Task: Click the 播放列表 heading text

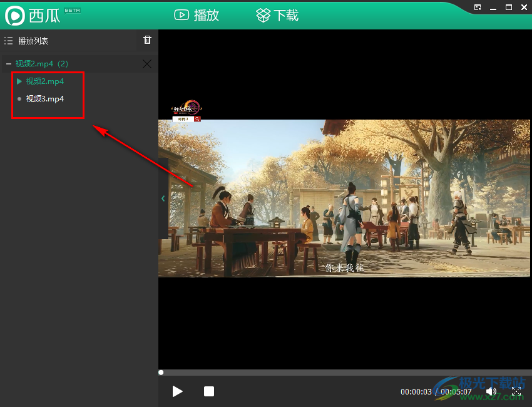Action: [x=33, y=41]
